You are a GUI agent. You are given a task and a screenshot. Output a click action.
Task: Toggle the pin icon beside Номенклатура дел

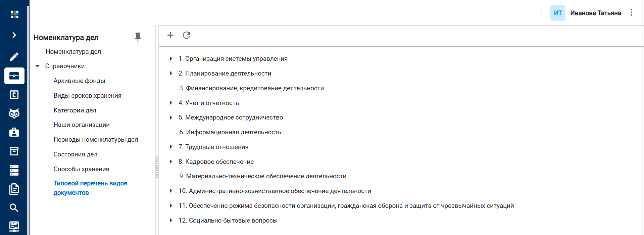138,37
